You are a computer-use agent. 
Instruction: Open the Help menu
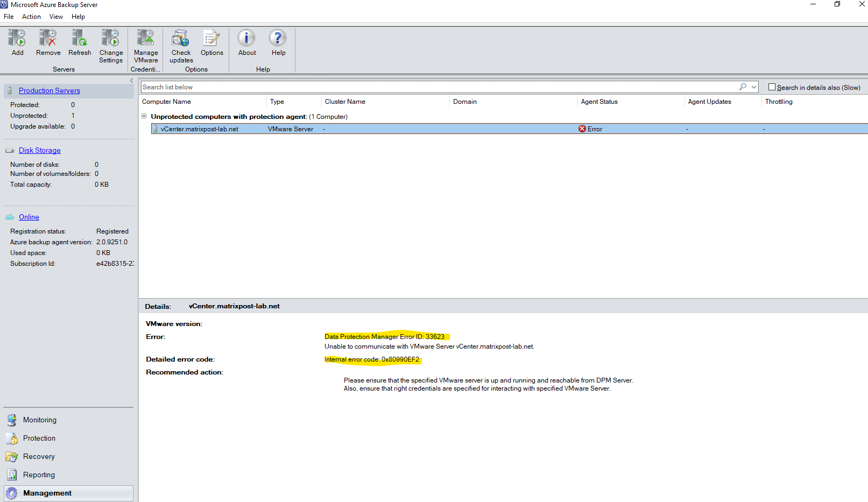[x=78, y=17]
